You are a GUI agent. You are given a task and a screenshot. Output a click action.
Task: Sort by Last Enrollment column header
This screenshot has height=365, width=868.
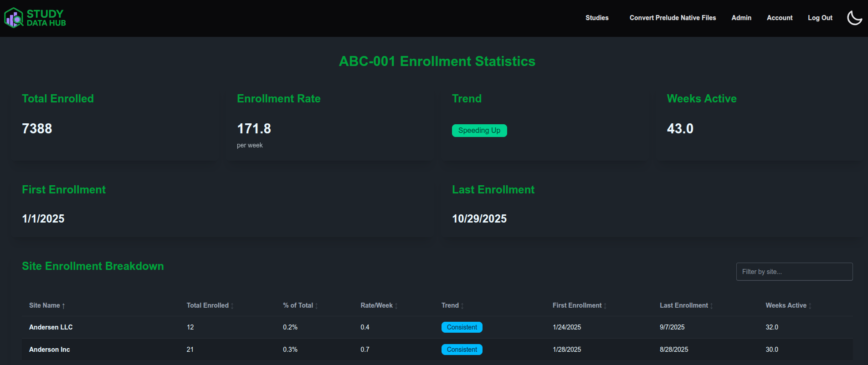[x=686, y=305]
